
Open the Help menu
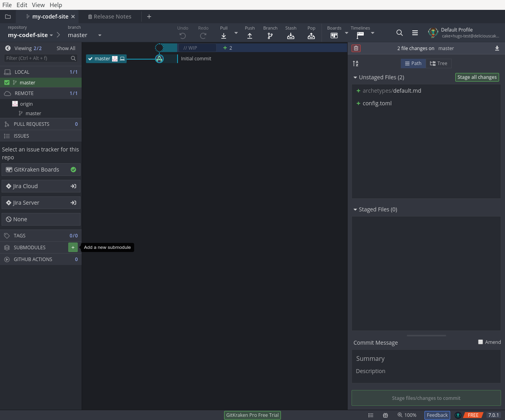(56, 5)
